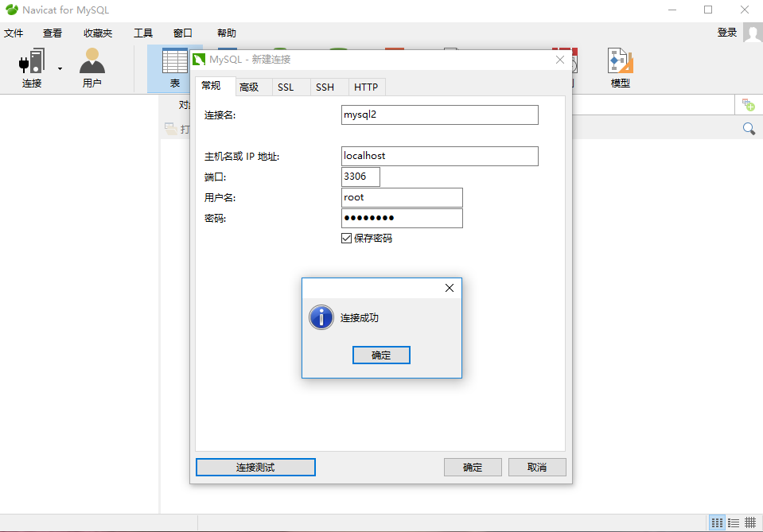Click 确定 in the 连接成功 message box
The height and width of the screenshot is (532, 763).
(381, 355)
